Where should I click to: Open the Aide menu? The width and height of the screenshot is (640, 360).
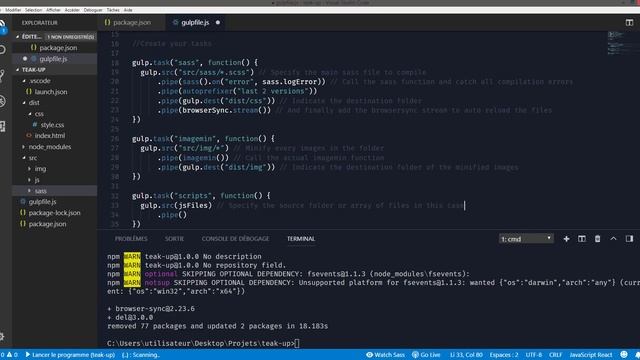(x=128, y=10)
